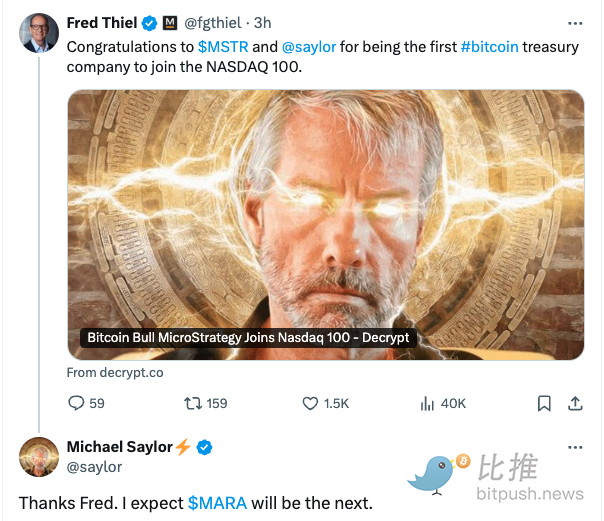
Task: Open more options on Fred Thiel's tweet
Action: click(x=574, y=23)
